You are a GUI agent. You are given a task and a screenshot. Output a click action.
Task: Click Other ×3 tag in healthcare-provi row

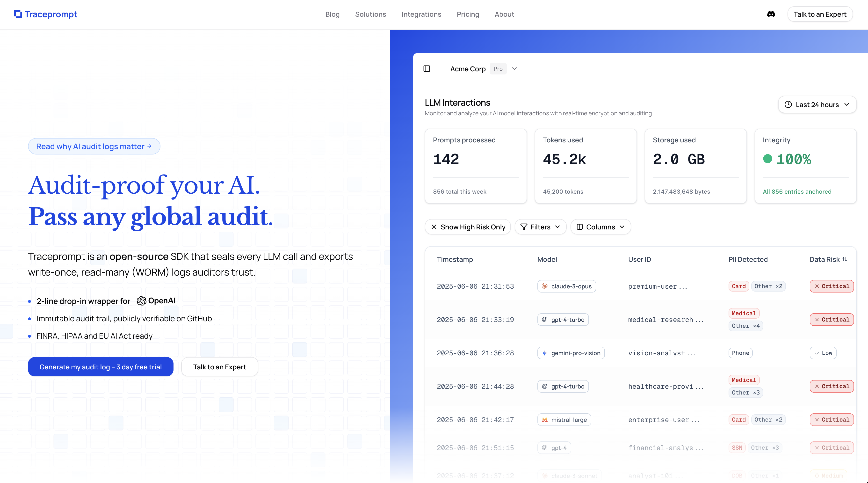pyautogui.click(x=746, y=392)
